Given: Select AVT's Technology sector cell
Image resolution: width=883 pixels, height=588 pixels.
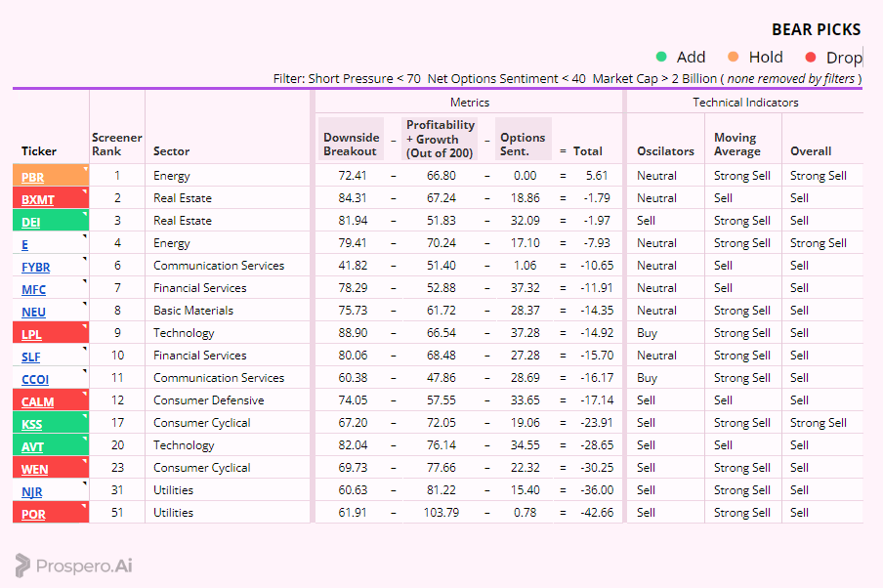Looking at the screenshot, I should click(x=184, y=445).
